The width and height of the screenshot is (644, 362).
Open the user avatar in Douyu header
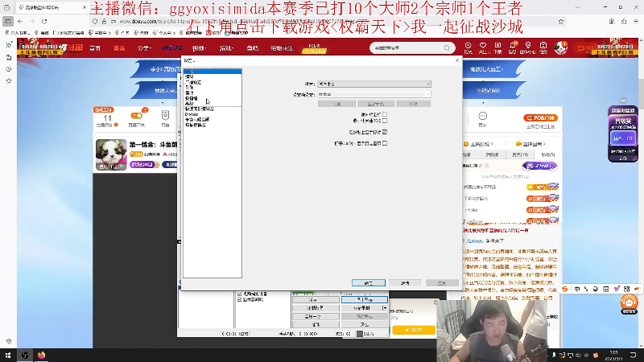coord(560,47)
